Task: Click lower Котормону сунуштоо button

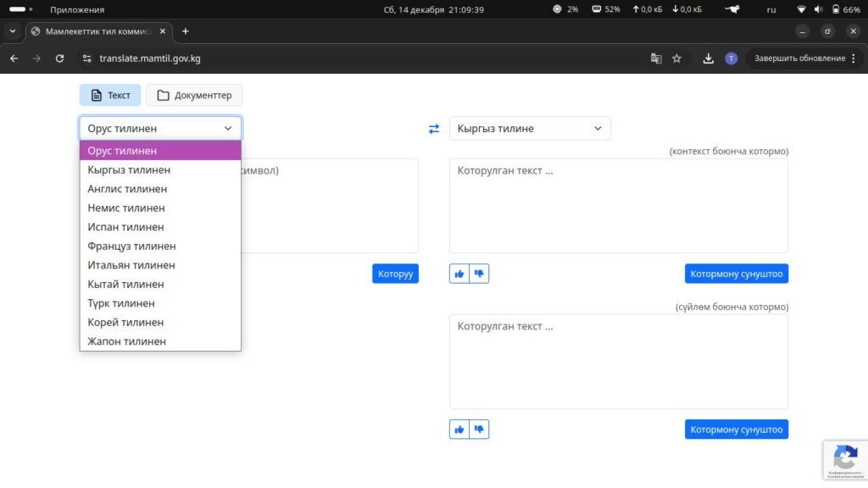Action: [737, 430]
